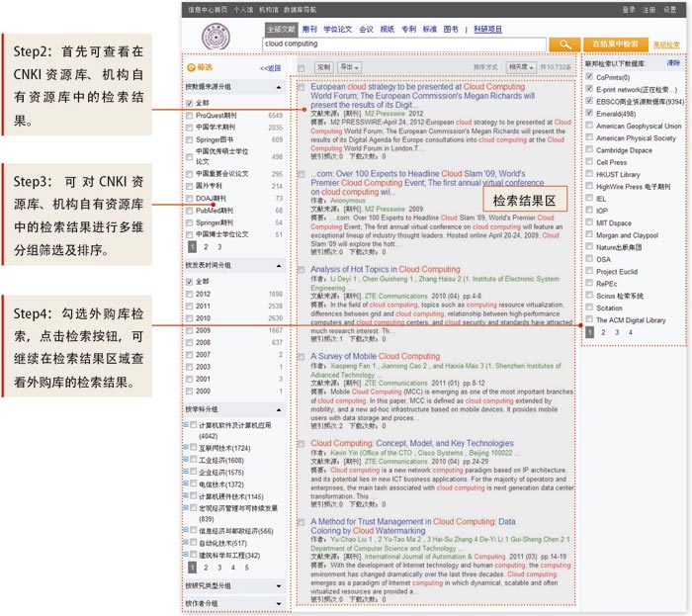
Task: Switch to the 专利 tab
Action: pos(408,29)
